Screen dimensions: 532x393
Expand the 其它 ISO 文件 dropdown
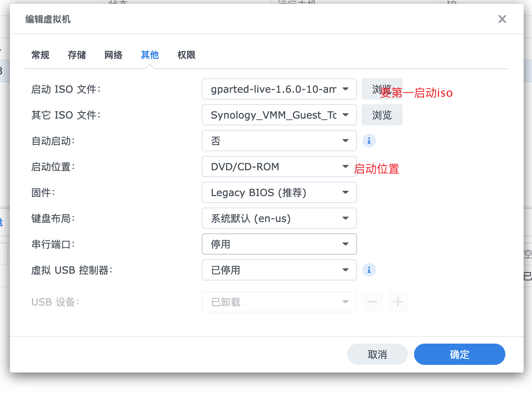[279, 115]
